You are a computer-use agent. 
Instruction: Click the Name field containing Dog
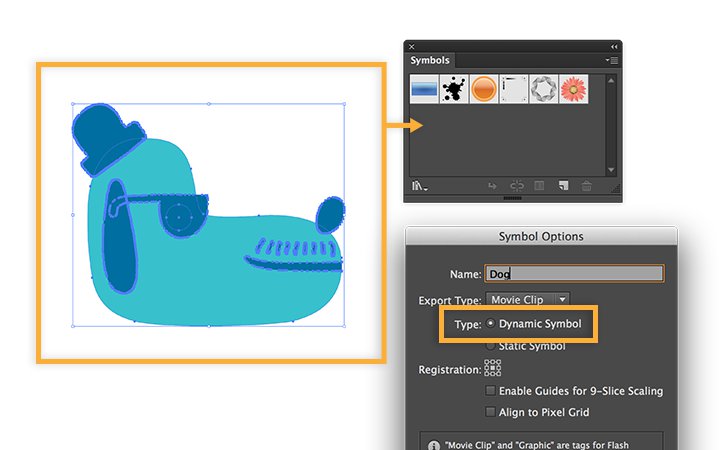574,273
